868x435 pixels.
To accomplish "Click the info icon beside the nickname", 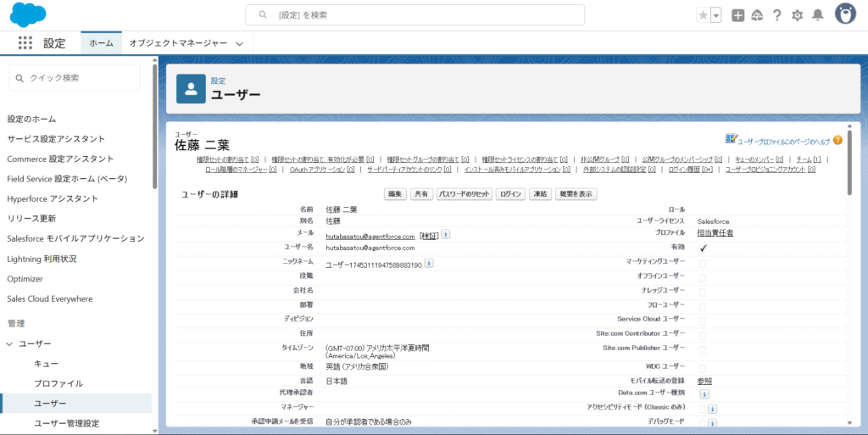I will (428, 264).
